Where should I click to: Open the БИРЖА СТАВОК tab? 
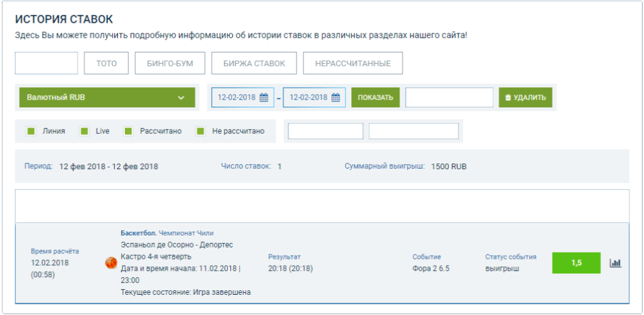pyautogui.click(x=254, y=63)
